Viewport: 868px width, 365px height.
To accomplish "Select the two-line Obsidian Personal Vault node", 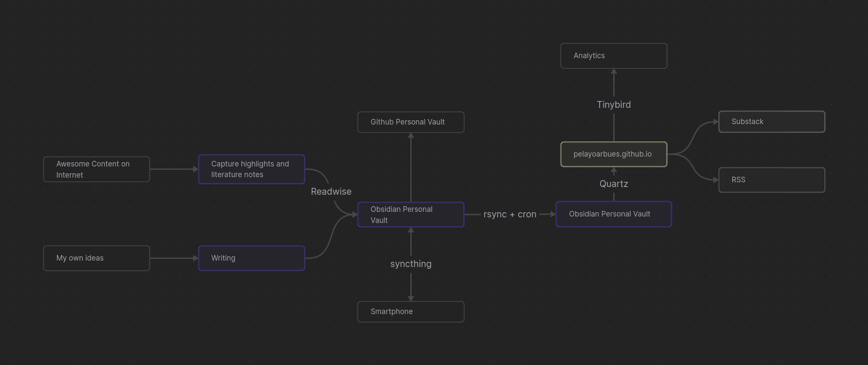I will point(411,215).
